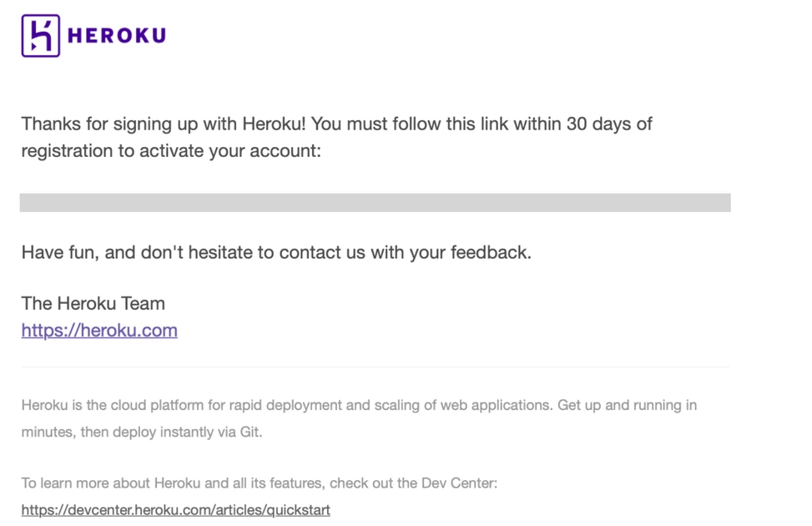Image resolution: width=812 pixels, height=526 pixels.
Task: Click the phrase "web applications" in the footer
Action: (x=496, y=405)
